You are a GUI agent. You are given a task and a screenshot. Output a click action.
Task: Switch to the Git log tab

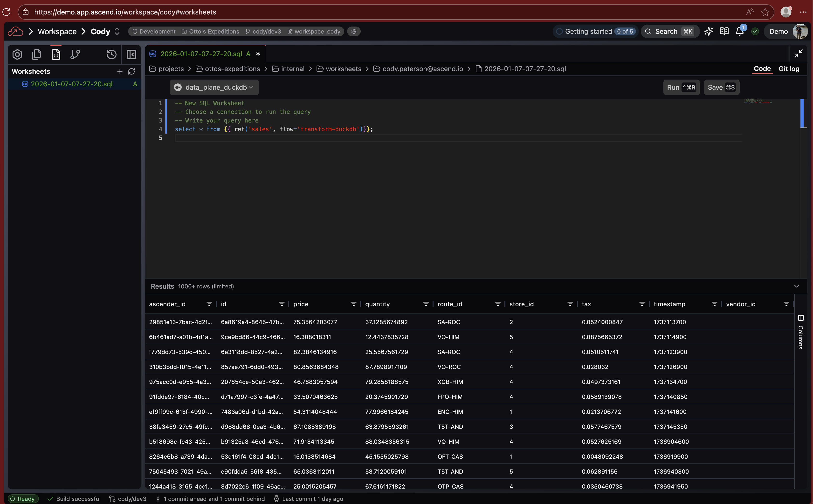[x=789, y=69]
